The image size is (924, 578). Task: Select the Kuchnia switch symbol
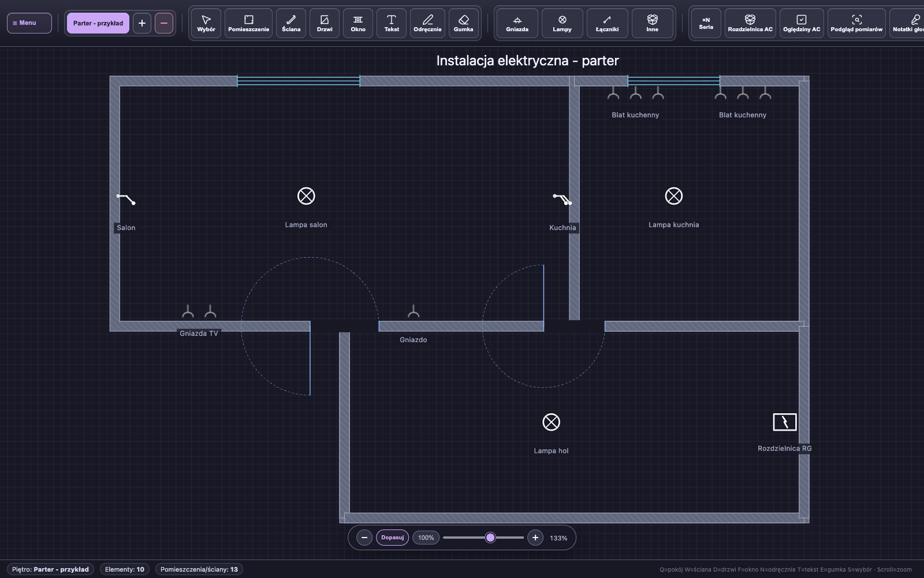(x=562, y=199)
